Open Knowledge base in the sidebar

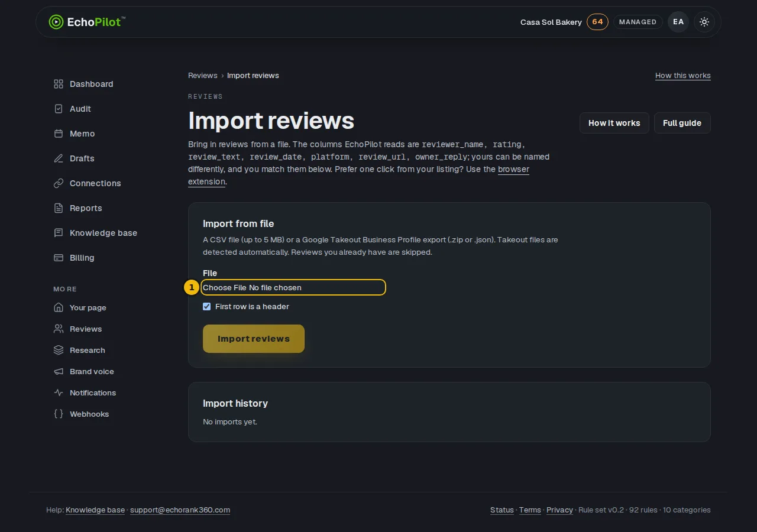pyautogui.click(x=103, y=233)
